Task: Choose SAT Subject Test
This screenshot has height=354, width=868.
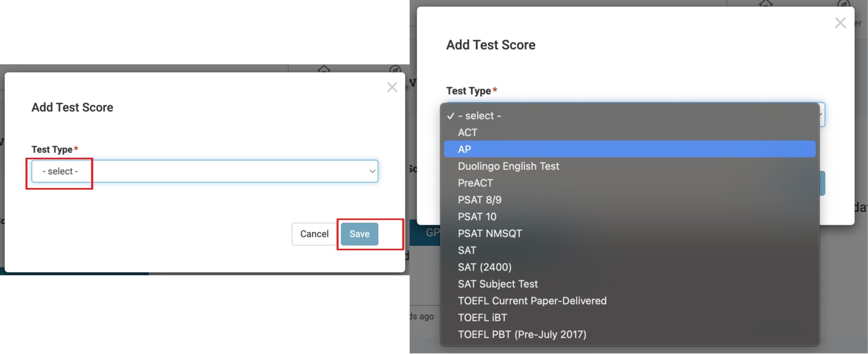Action: (x=498, y=284)
